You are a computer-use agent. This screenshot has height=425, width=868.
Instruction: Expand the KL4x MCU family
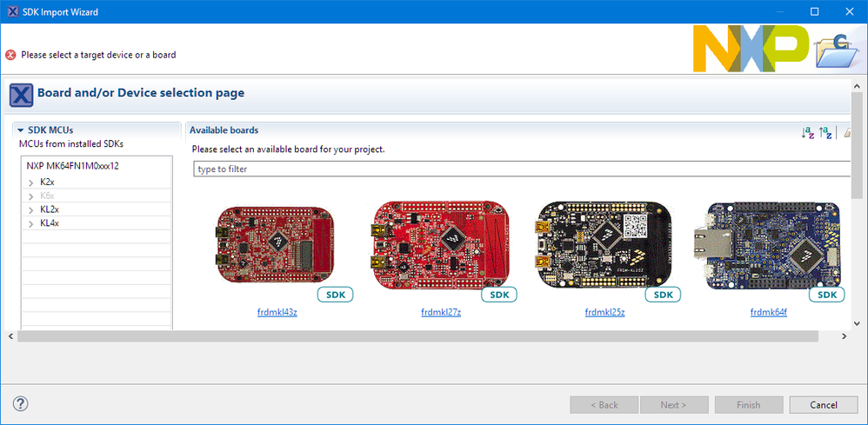pyautogui.click(x=31, y=223)
